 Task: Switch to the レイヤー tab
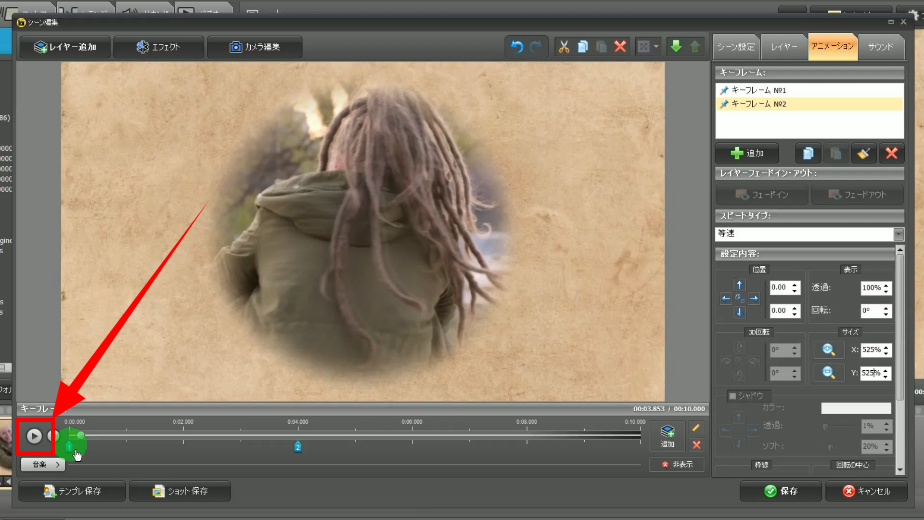[x=783, y=46]
